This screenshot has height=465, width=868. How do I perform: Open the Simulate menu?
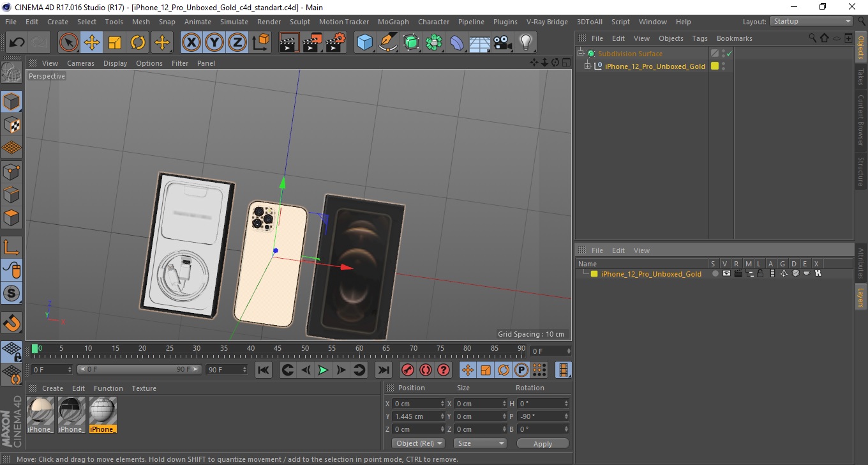click(234, 22)
